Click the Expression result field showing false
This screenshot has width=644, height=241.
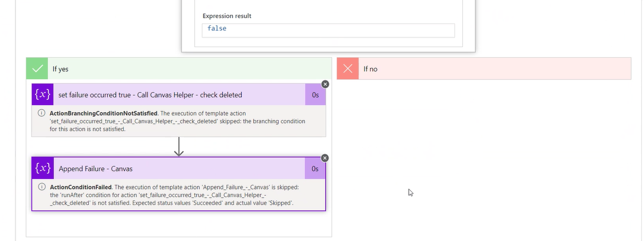[x=328, y=30]
